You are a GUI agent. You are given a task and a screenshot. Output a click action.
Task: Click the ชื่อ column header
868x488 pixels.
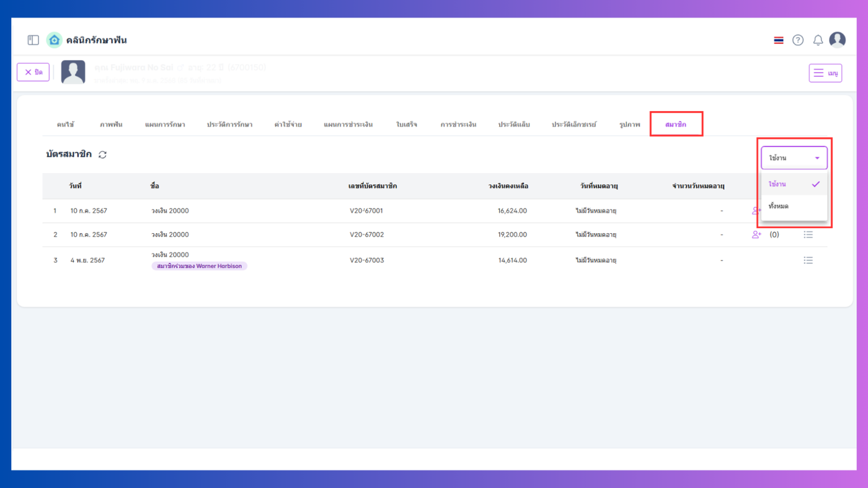pos(155,186)
